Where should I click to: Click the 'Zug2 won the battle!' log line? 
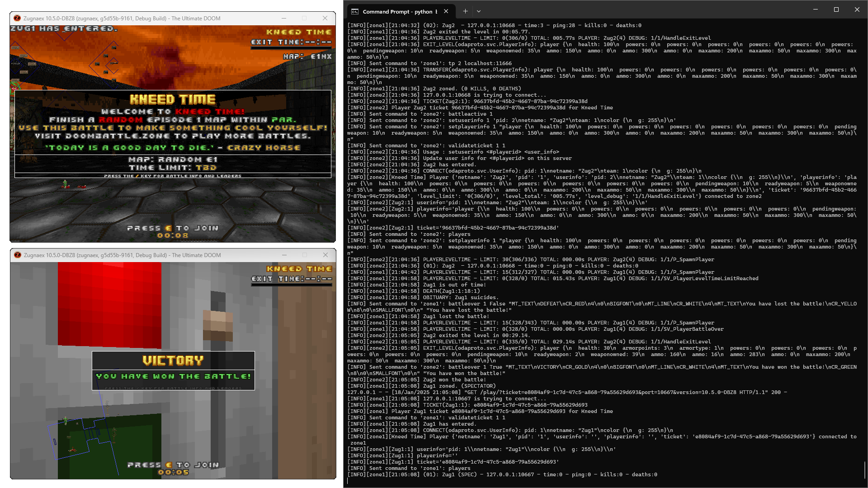point(416,380)
